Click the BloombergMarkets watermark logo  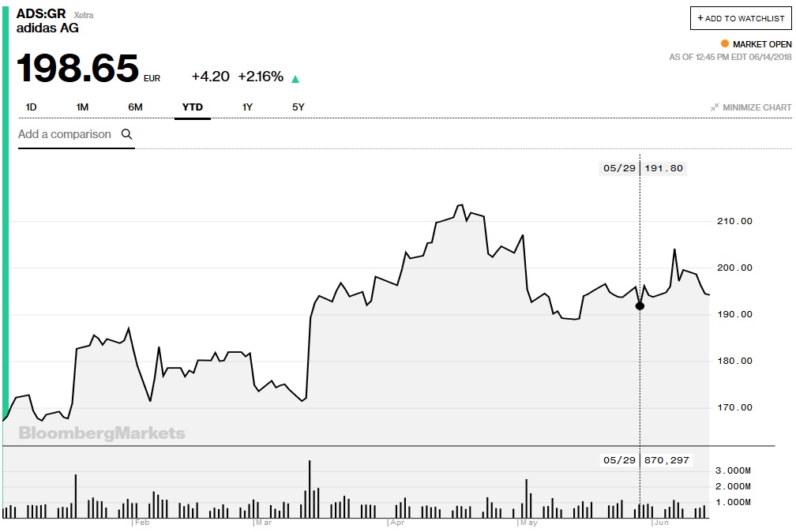pos(102,433)
